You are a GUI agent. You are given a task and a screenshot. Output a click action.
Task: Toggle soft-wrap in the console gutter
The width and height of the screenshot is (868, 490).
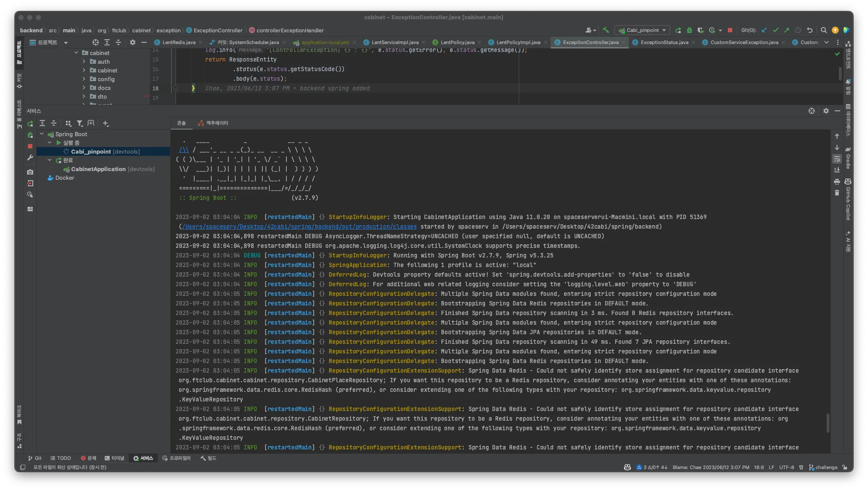837,159
